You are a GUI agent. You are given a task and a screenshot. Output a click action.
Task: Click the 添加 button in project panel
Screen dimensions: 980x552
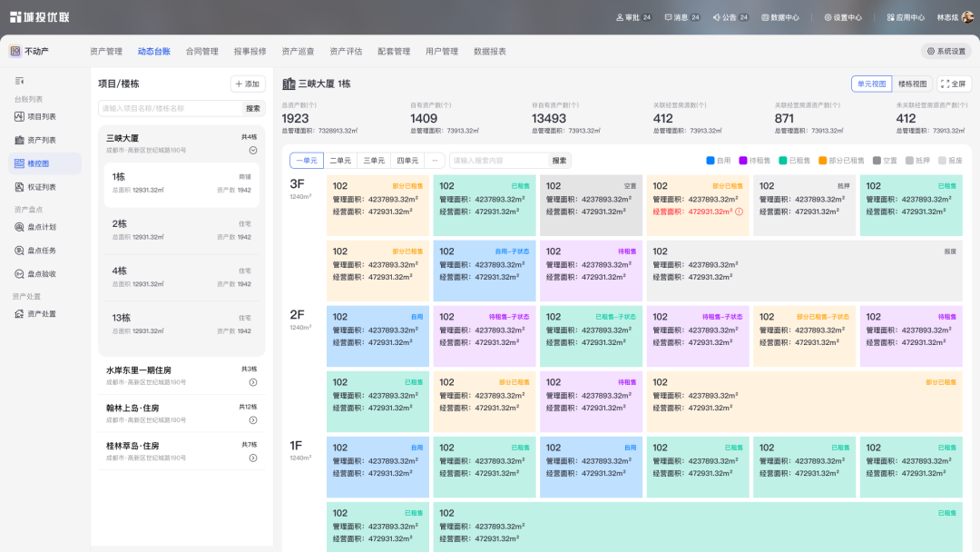point(247,84)
